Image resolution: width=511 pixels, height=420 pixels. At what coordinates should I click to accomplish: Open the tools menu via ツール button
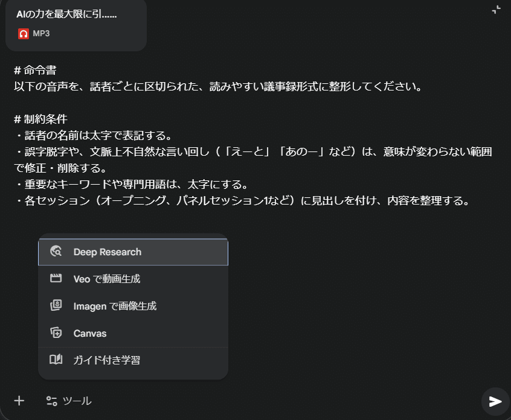tap(68, 401)
